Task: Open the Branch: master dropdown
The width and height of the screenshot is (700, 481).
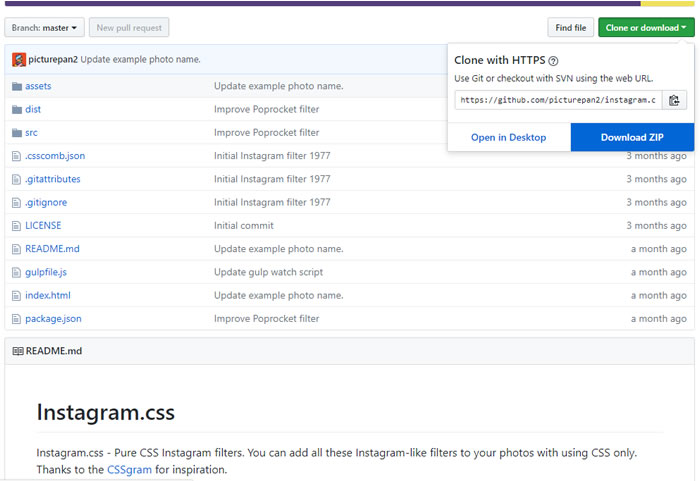Action: 44,28
